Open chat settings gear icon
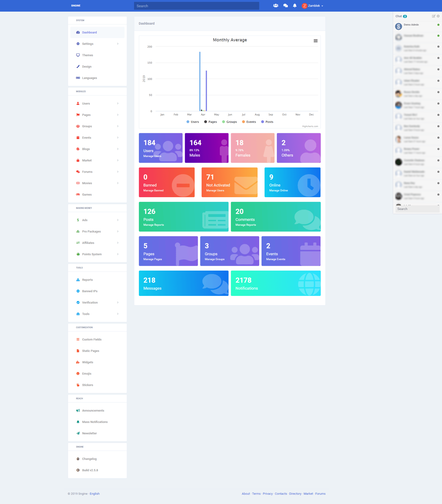The image size is (442, 504). (x=438, y=16)
